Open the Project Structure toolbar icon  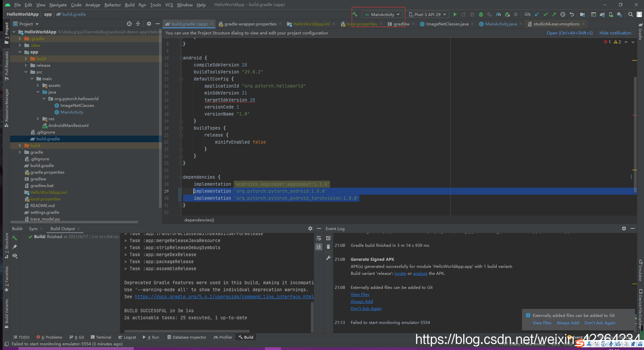(583, 14)
